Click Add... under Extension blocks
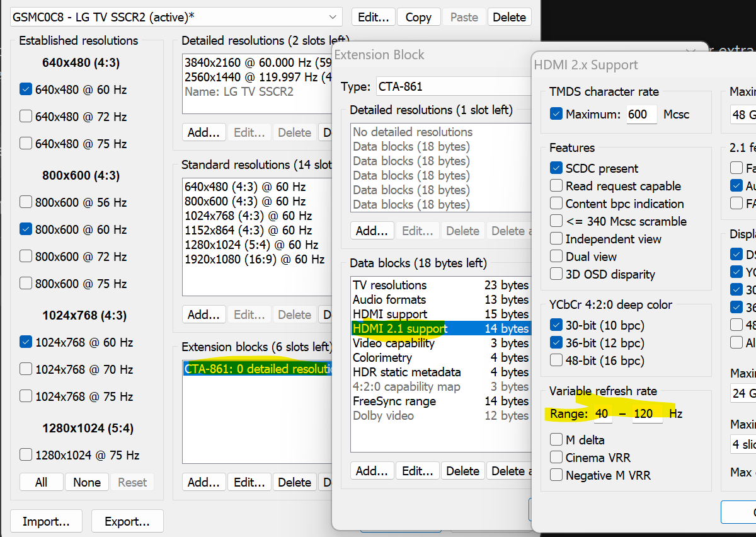Screen dimensions: 756x537 (x=204, y=482)
